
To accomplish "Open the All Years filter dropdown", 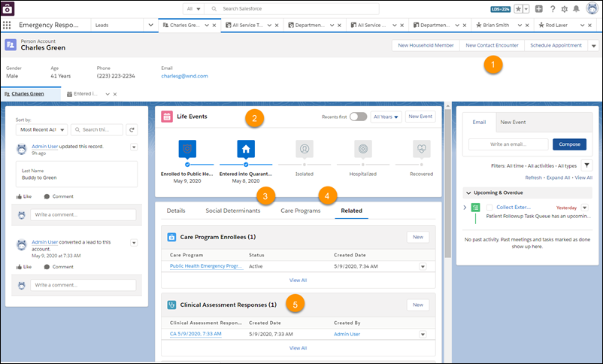I will coord(386,117).
